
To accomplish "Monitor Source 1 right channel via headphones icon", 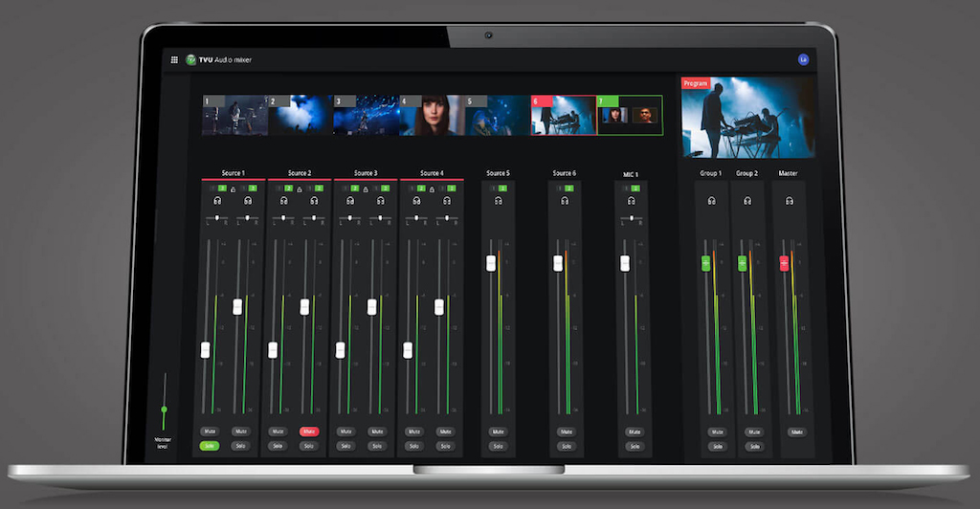I will coord(248,201).
